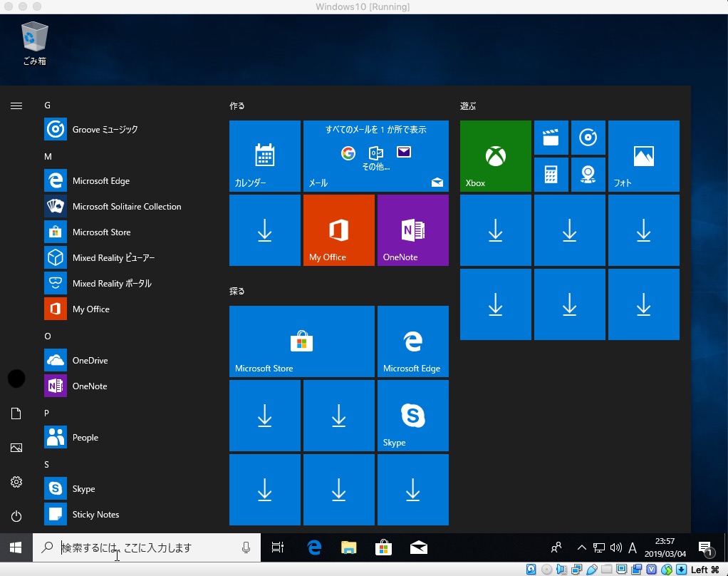Open the Movies clapperboard small tile

point(551,138)
